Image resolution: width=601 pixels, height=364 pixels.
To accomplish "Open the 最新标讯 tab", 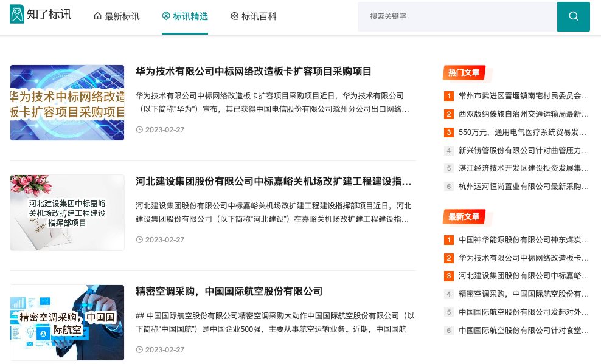I will [117, 16].
